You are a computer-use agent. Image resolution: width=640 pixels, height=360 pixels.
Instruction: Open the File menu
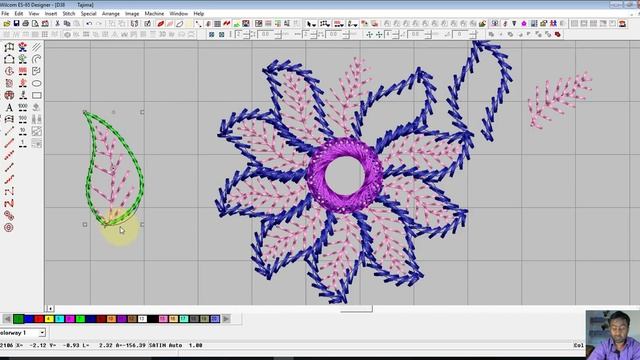pos(5,13)
